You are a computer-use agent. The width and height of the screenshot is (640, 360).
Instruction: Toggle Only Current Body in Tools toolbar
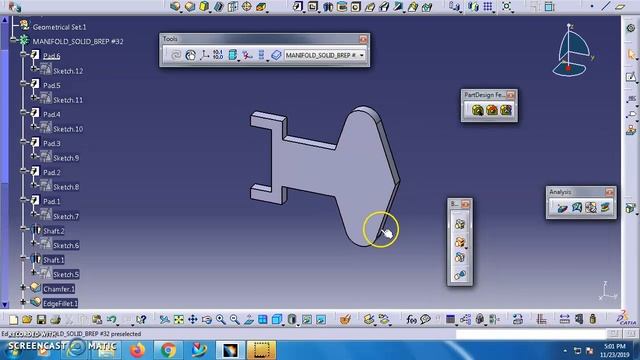pyautogui.click(x=276, y=55)
